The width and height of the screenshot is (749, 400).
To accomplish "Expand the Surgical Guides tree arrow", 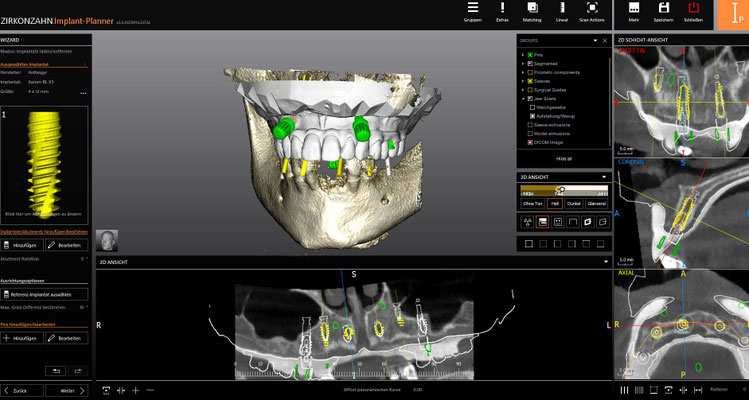I will pyautogui.click(x=523, y=90).
